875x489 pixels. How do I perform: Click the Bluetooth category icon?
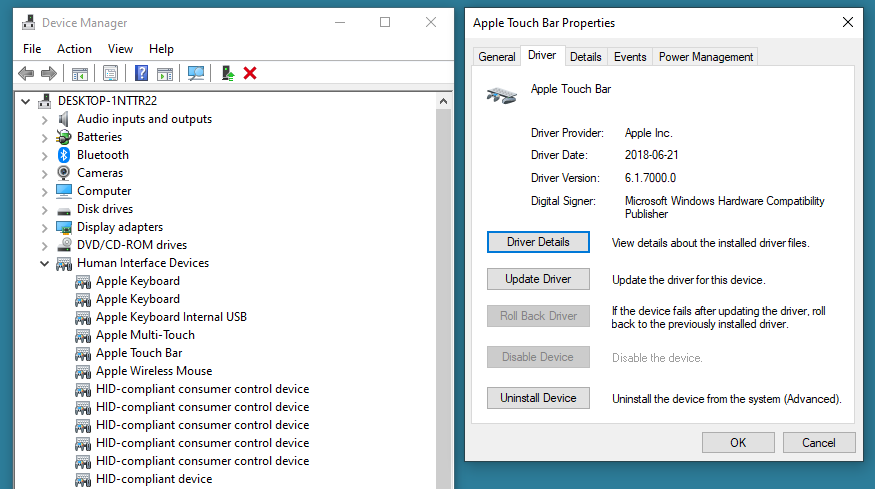(x=64, y=155)
